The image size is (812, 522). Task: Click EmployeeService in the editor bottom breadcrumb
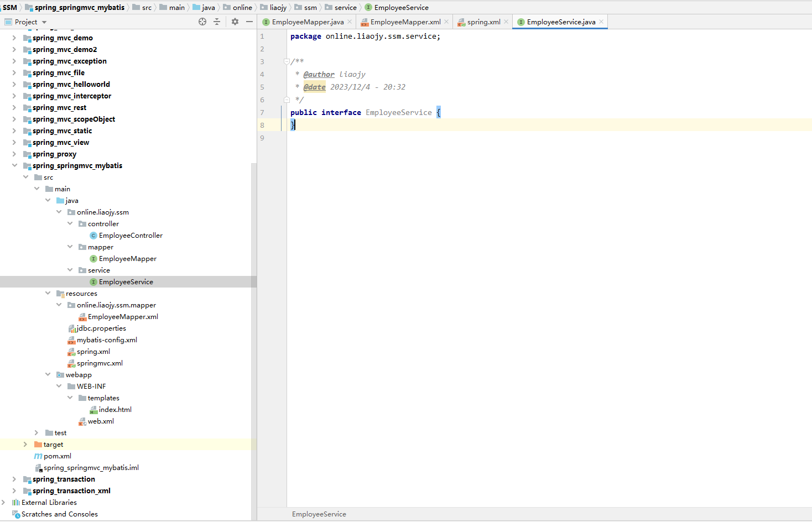pyautogui.click(x=319, y=514)
